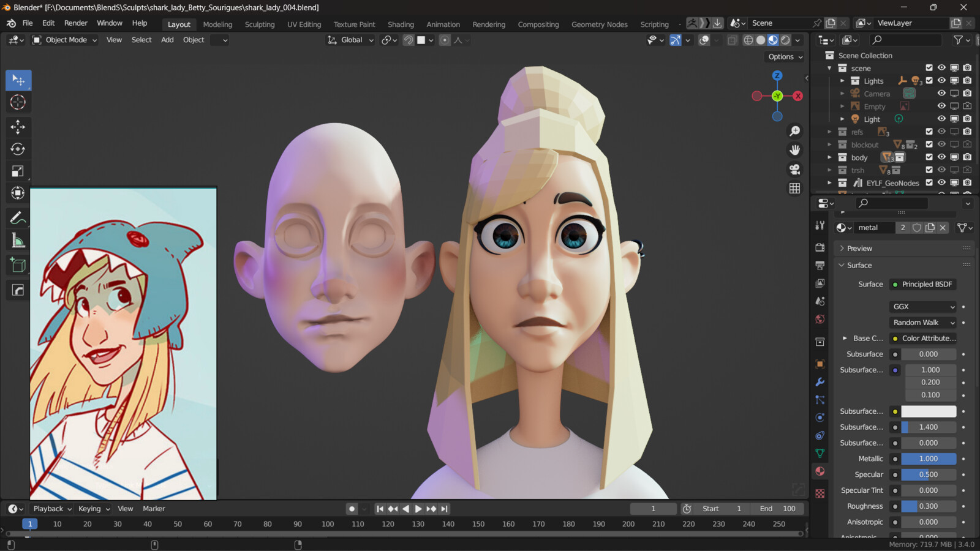980x551 pixels.
Task: Activate the Select Box tool
Action: coord(18,80)
